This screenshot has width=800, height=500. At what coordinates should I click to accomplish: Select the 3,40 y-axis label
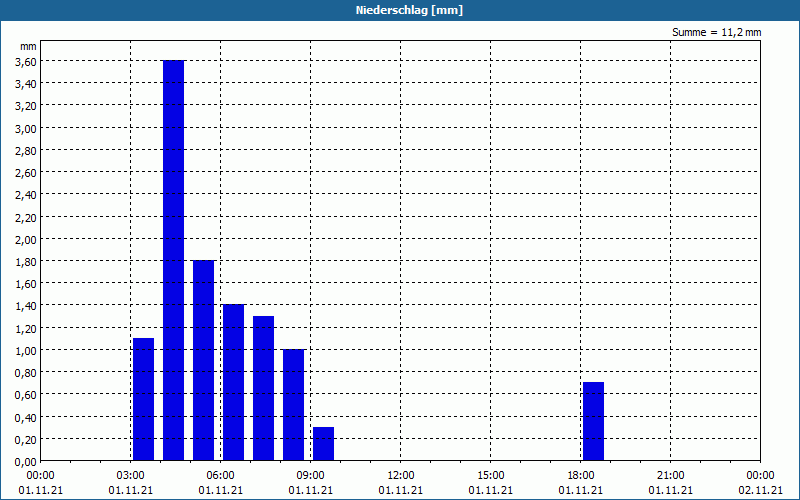click(26, 84)
